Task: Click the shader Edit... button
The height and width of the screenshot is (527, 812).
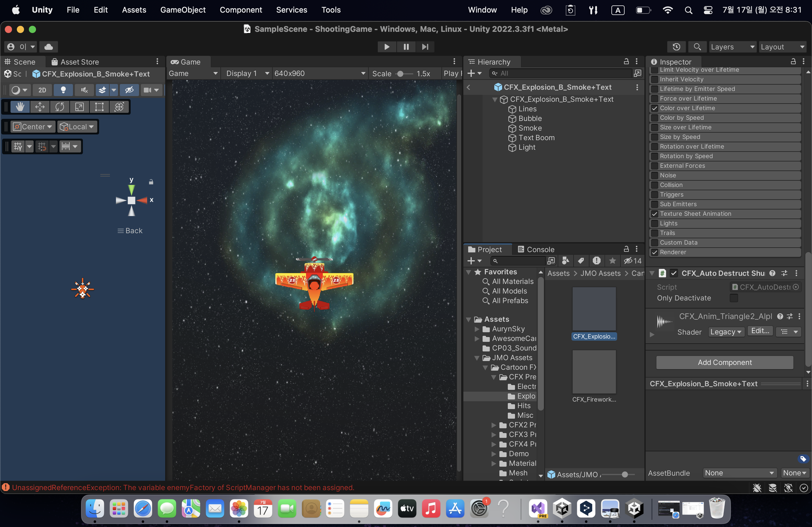Action: (x=760, y=331)
